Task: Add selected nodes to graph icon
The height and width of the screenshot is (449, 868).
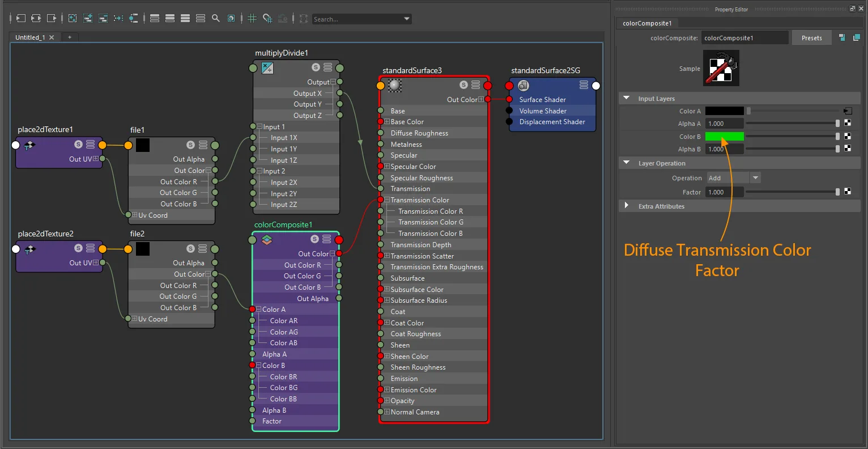Action: coord(88,19)
